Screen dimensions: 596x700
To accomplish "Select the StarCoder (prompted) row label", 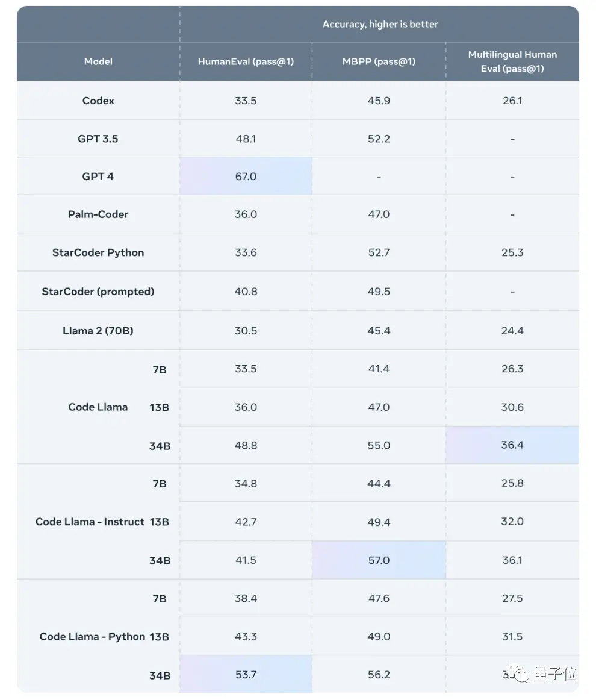I will click(x=98, y=292).
